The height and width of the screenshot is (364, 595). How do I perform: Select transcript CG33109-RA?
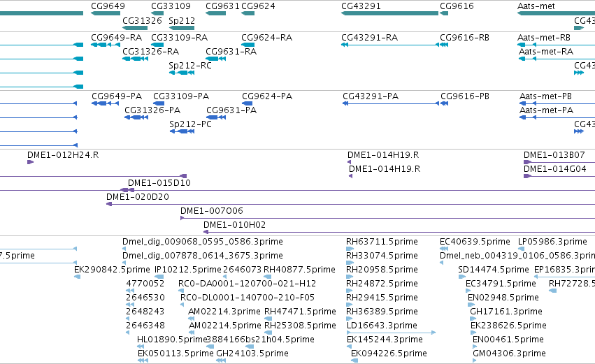pos(179,38)
